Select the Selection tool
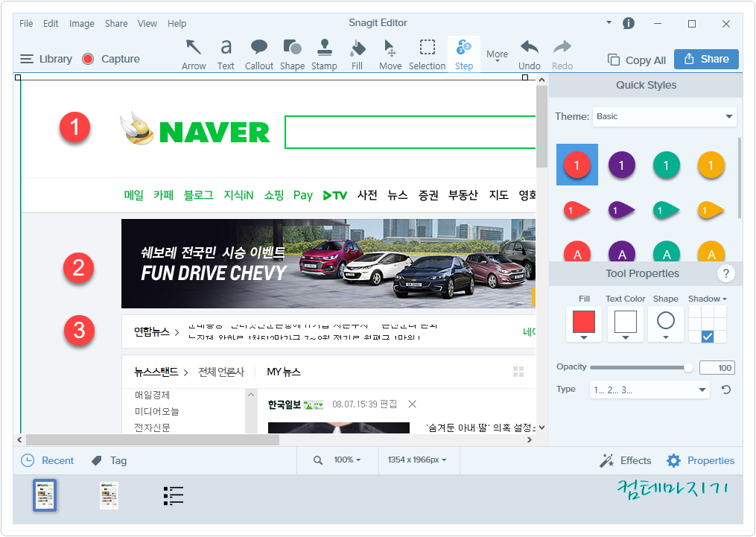 428,54
